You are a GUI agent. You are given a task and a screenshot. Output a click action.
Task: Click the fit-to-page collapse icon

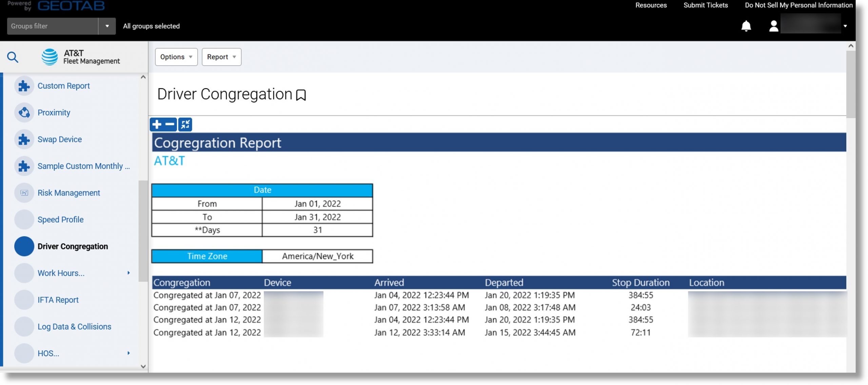pos(185,124)
